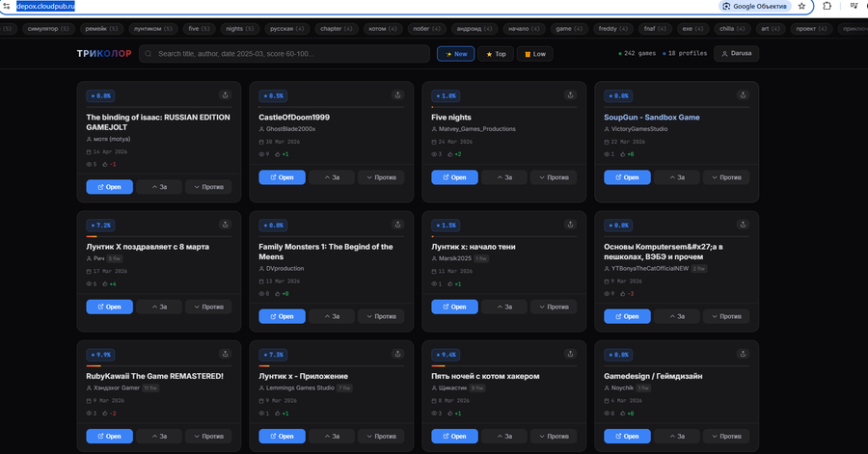
Task: Click the search games input field
Action: (x=285, y=54)
